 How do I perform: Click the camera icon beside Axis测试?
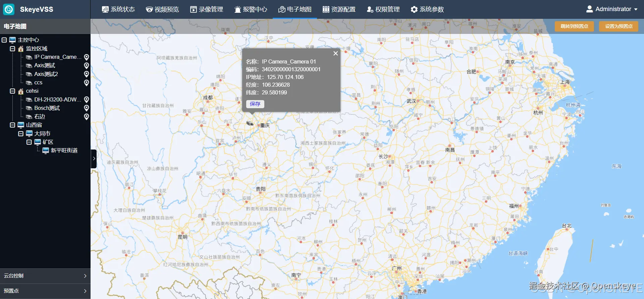29,66
